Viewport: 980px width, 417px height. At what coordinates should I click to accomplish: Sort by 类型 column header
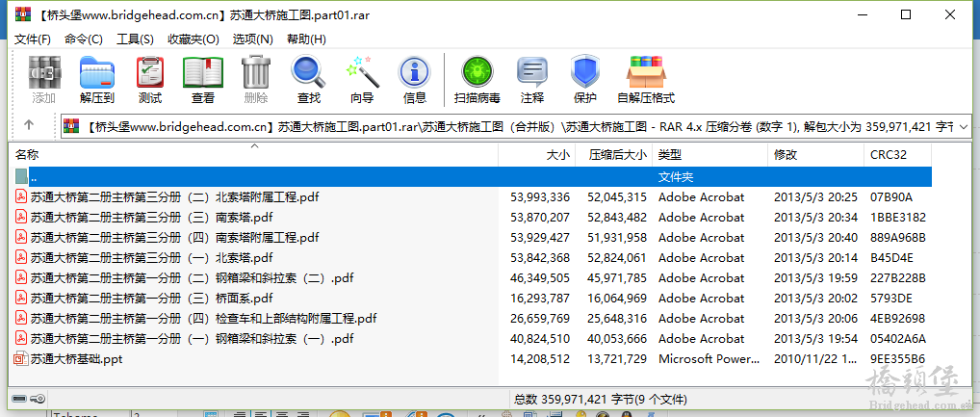tap(709, 155)
